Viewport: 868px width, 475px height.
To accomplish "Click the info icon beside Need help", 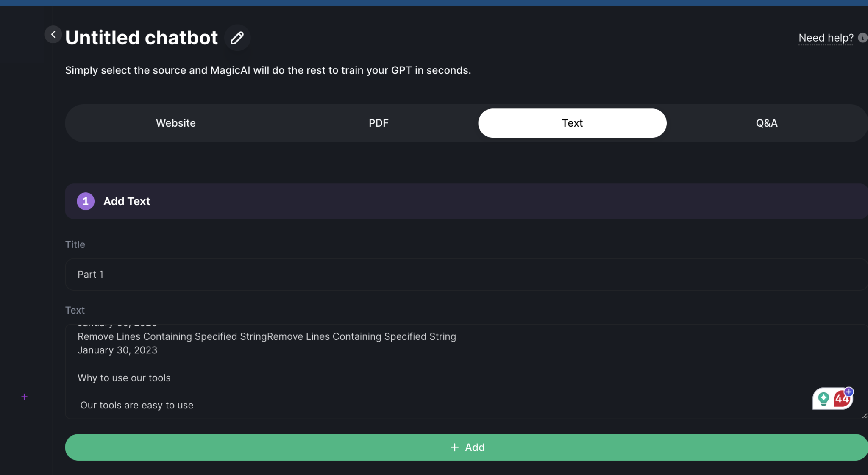I will click(862, 38).
